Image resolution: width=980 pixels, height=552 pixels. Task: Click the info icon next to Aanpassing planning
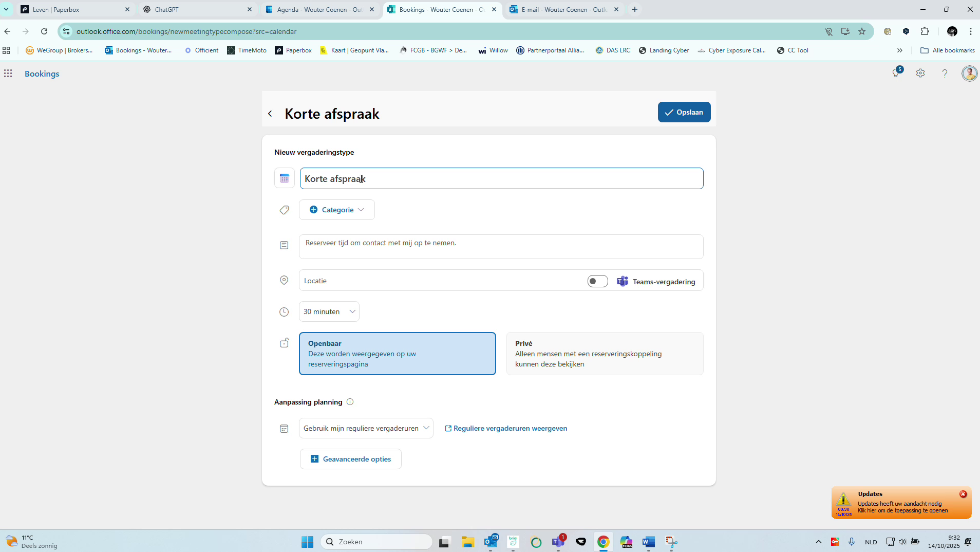pos(350,402)
